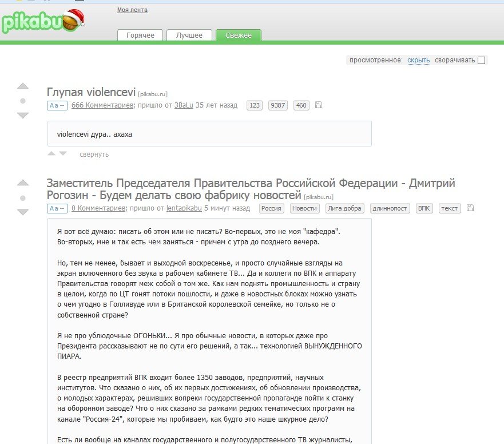Screen dimensions: 504x444
Task: Save the "Глупая violencevi" post with floppy icon
Action: pos(319,105)
